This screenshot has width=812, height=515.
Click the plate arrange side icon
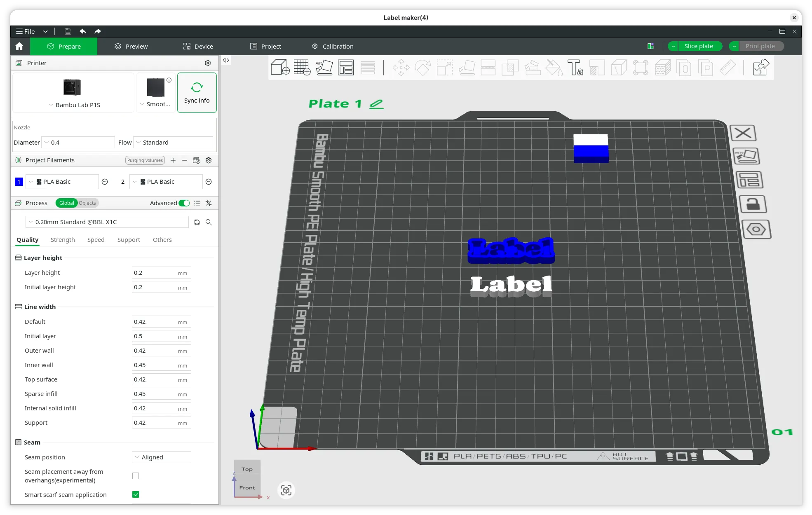click(749, 180)
